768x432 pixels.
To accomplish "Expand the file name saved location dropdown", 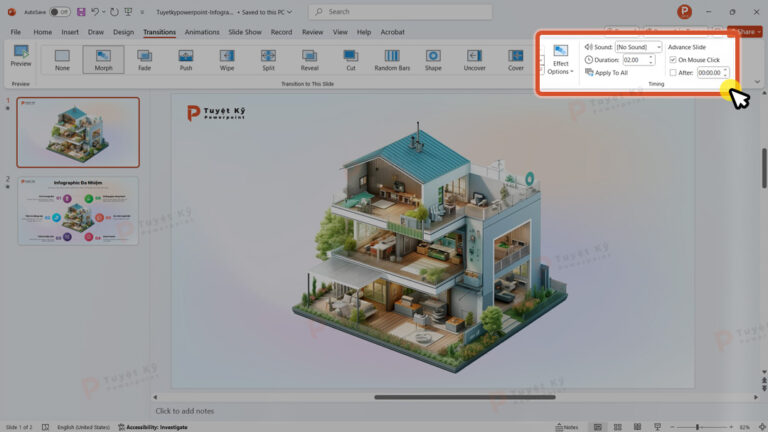I will (289, 12).
